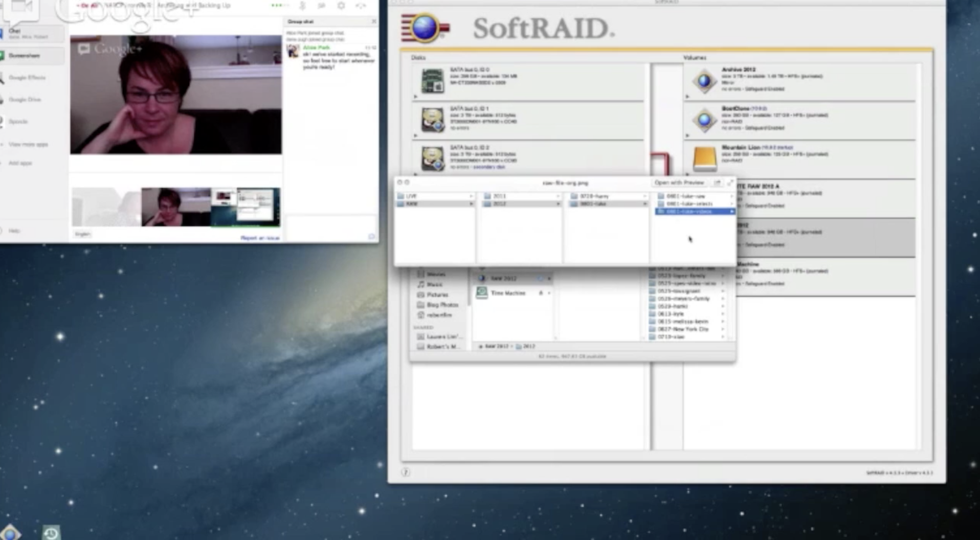Select Screenshare in the hangout sidebar
Screen dimensions: 980x540
pyautogui.click(x=25, y=55)
